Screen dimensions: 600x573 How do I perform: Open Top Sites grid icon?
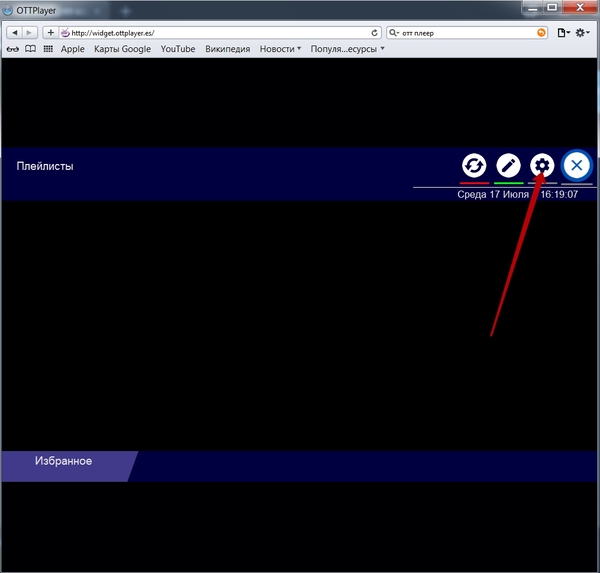pyautogui.click(x=48, y=49)
